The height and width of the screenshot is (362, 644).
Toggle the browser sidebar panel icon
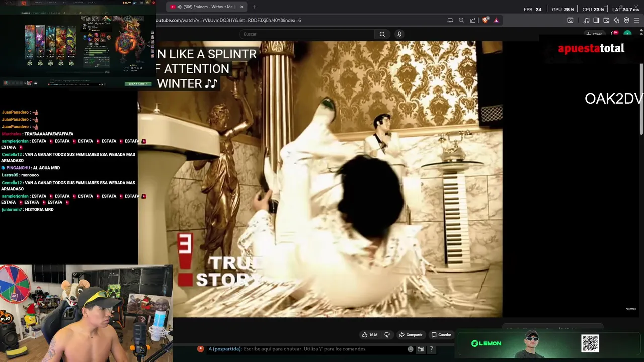pyautogui.click(x=596, y=20)
